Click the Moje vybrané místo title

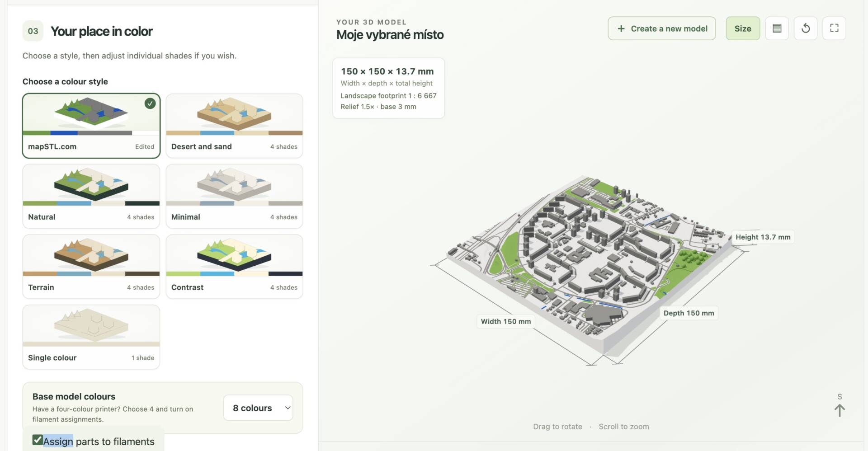[390, 35]
